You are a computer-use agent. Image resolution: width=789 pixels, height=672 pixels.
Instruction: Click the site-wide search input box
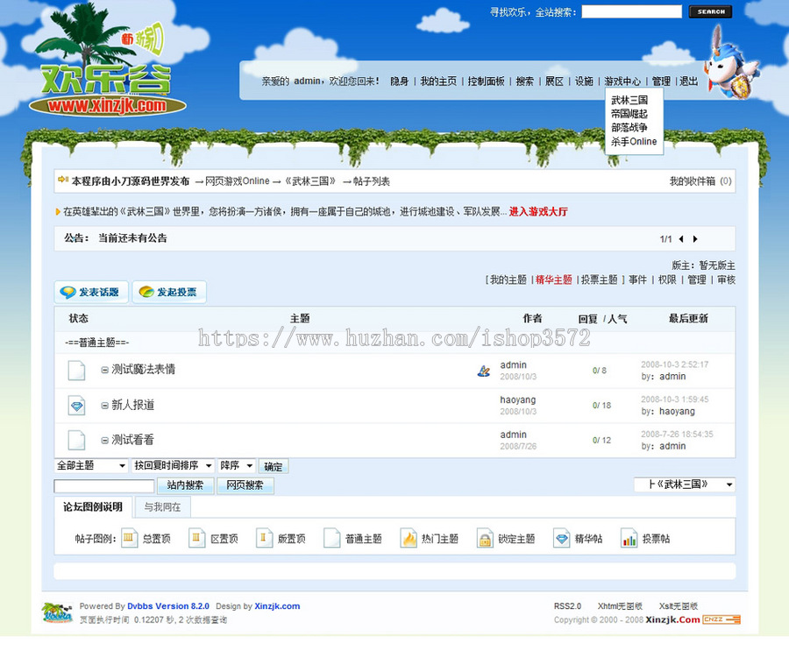tap(631, 11)
